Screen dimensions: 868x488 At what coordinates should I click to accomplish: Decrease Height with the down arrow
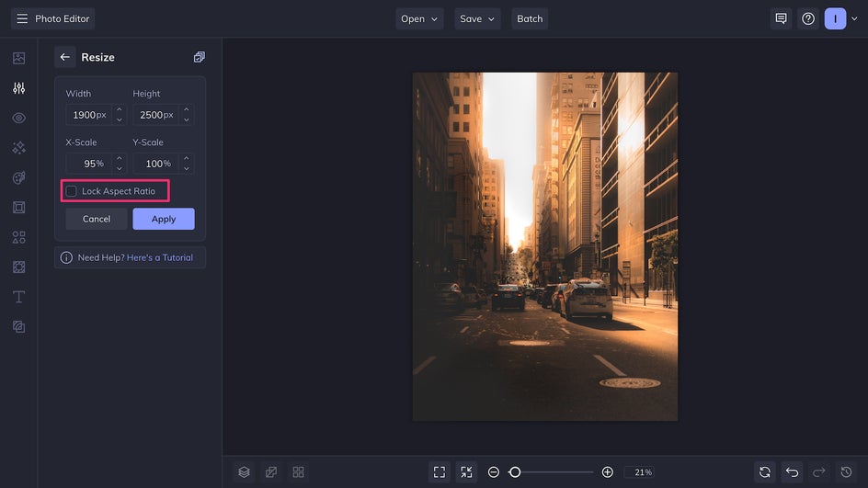coord(187,120)
